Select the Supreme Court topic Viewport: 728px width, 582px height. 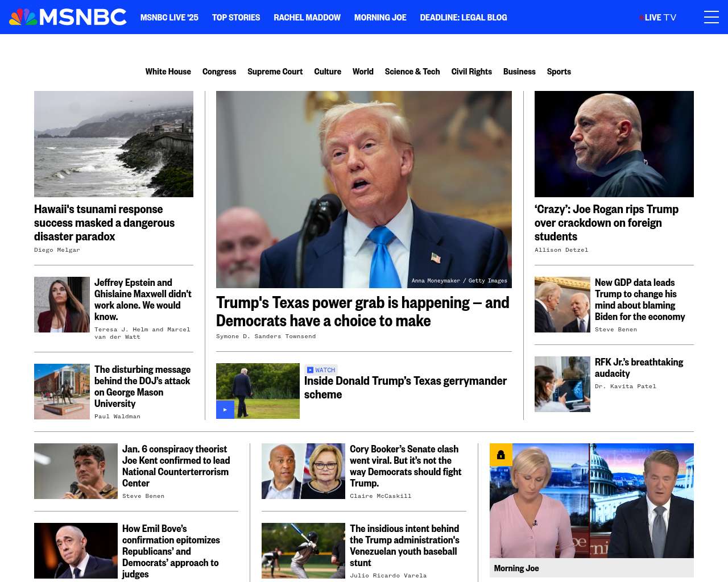coord(275,72)
